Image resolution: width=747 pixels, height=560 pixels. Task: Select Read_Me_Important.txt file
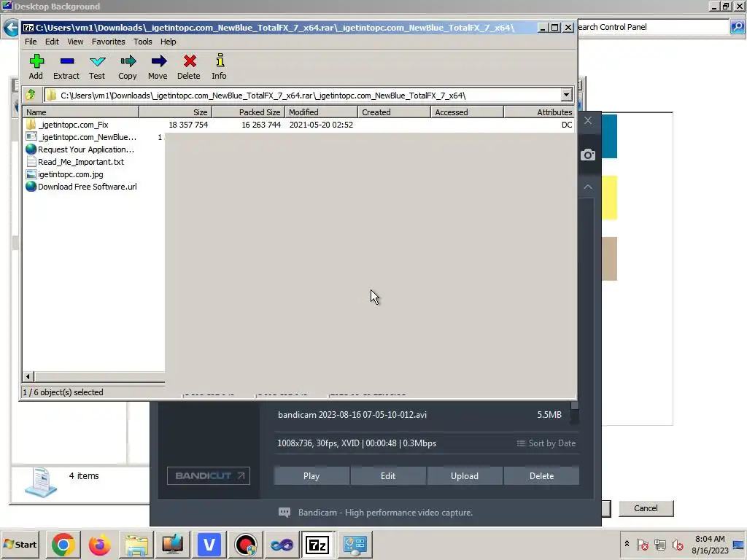click(x=75, y=162)
